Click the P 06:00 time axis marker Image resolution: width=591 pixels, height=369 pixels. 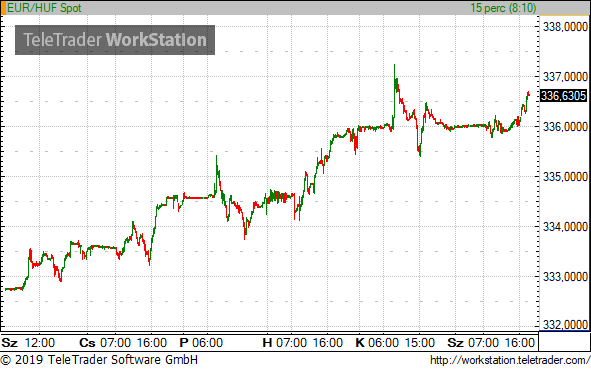[201, 343]
